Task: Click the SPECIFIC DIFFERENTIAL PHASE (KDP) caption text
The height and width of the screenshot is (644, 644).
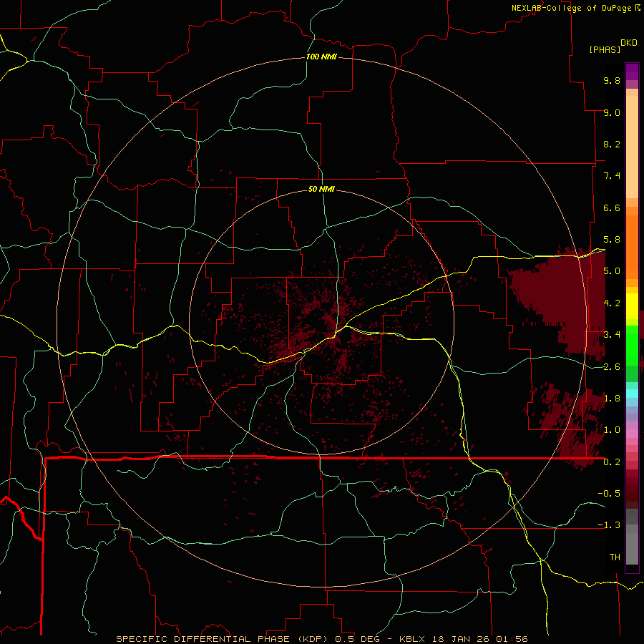Action: pos(223,639)
